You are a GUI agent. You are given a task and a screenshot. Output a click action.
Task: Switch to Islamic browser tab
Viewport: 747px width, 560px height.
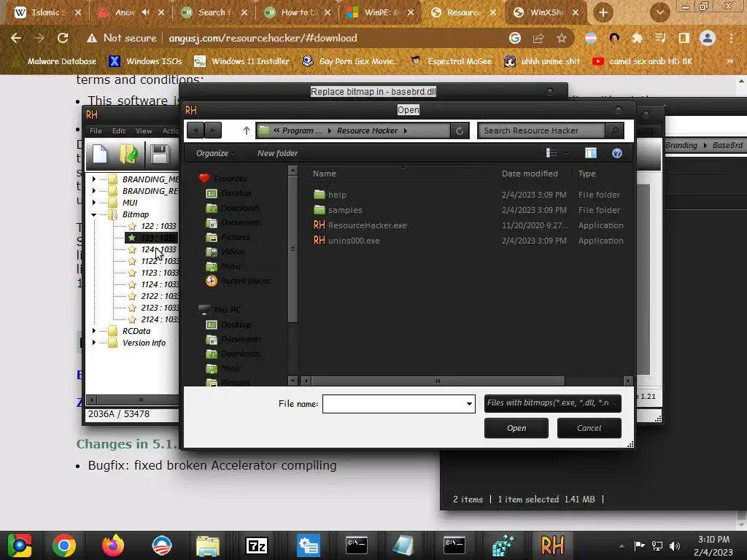tap(47, 12)
